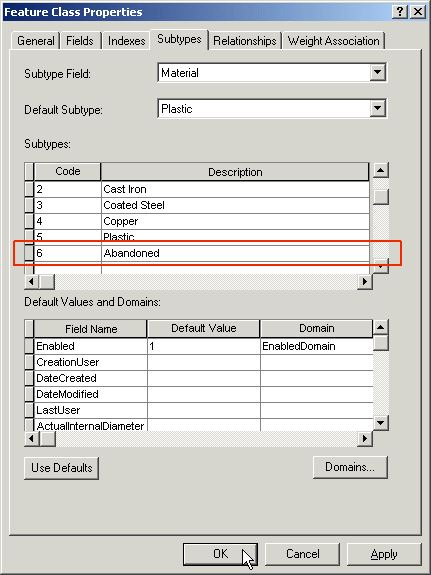Go to the Indexes tab
Image resolution: width=431 pixels, height=575 pixels.
(x=126, y=41)
